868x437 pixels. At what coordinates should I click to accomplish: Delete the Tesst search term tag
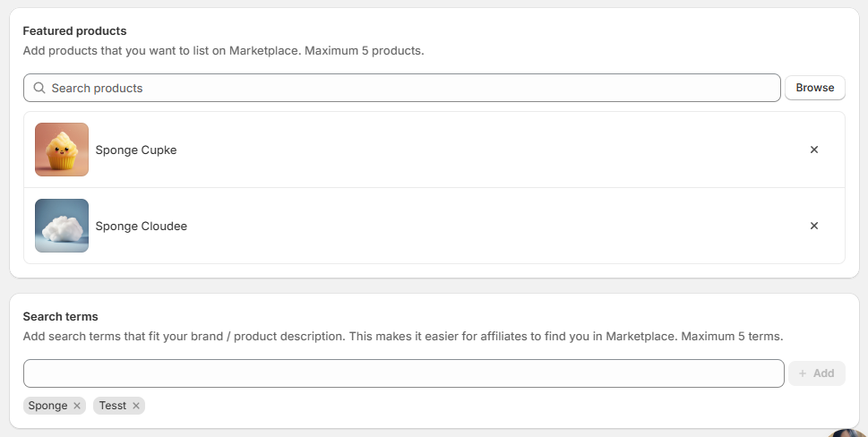(x=136, y=406)
